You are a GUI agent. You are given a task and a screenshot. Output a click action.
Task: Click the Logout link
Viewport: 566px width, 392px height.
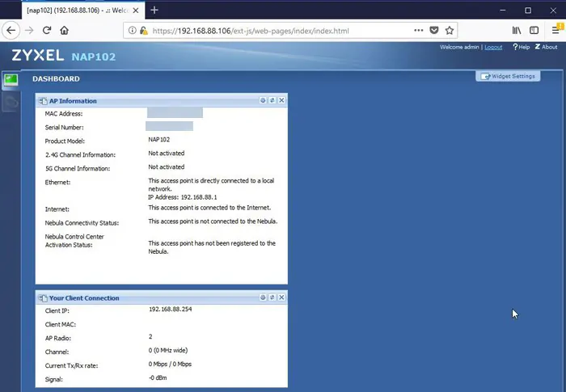click(x=492, y=47)
